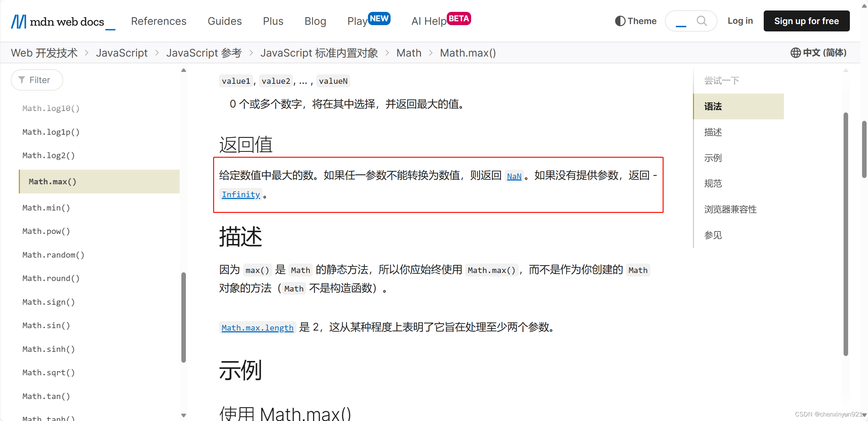Viewport: 868px width, 421px height.
Task: Expand 描述 section in right nav
Action: (715, 131)
